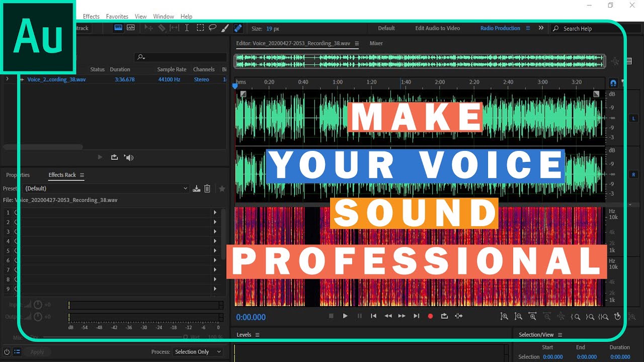Open the Window menu
Viewport: 644px width, 362px height.
[164, 17]
